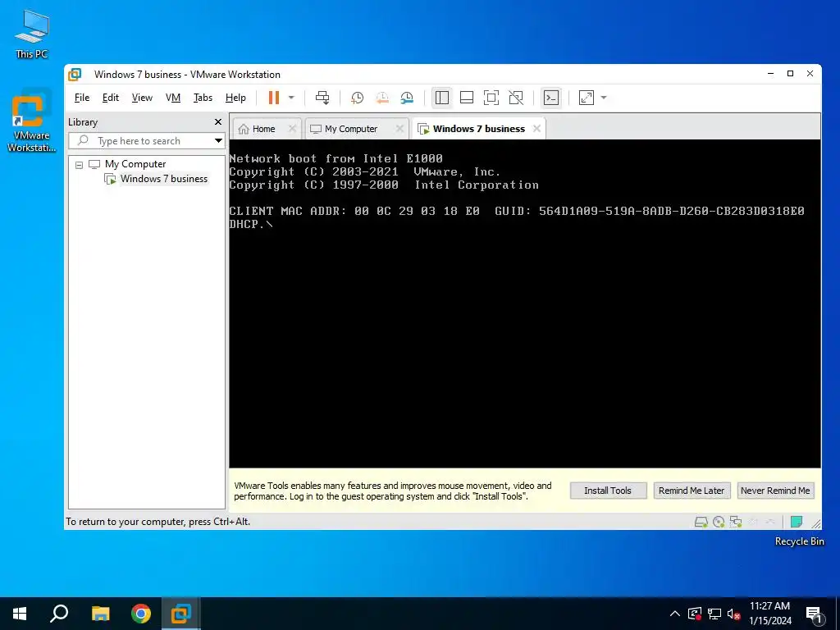Close the Home tab
The image size is (840, 630).
[292, 129]
